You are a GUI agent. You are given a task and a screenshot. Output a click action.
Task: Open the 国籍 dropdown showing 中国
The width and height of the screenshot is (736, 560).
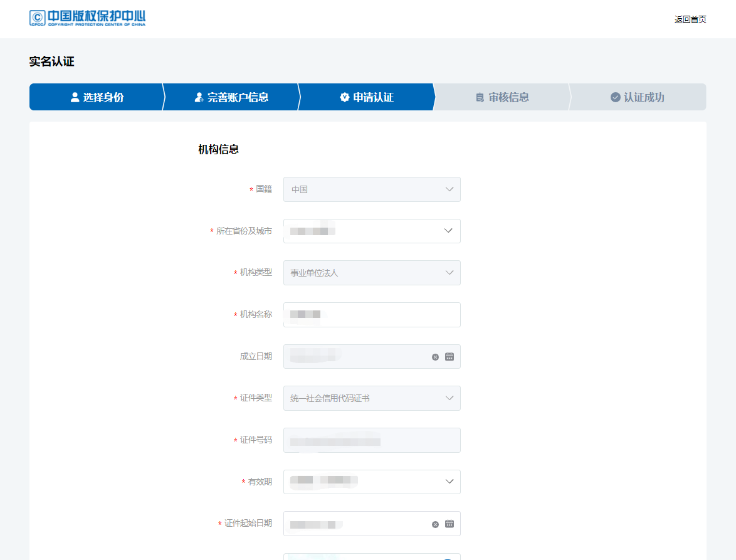pos(372,189)
